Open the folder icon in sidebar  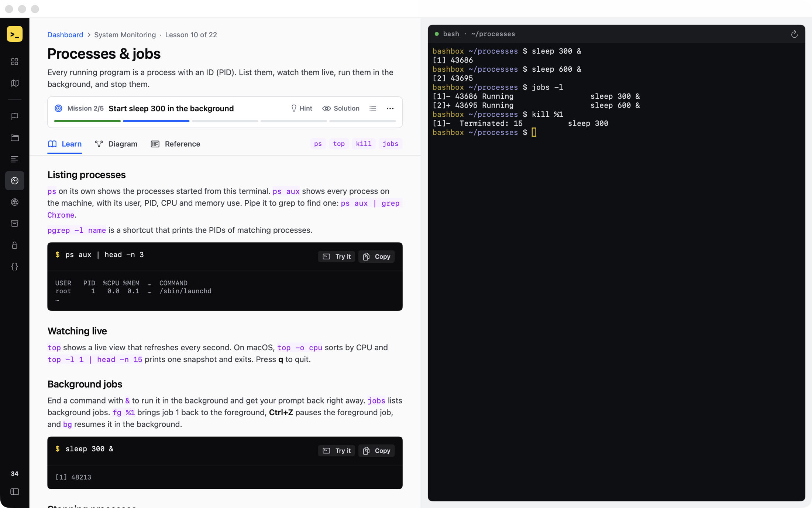pyautogui.click(x=15, y=138)
